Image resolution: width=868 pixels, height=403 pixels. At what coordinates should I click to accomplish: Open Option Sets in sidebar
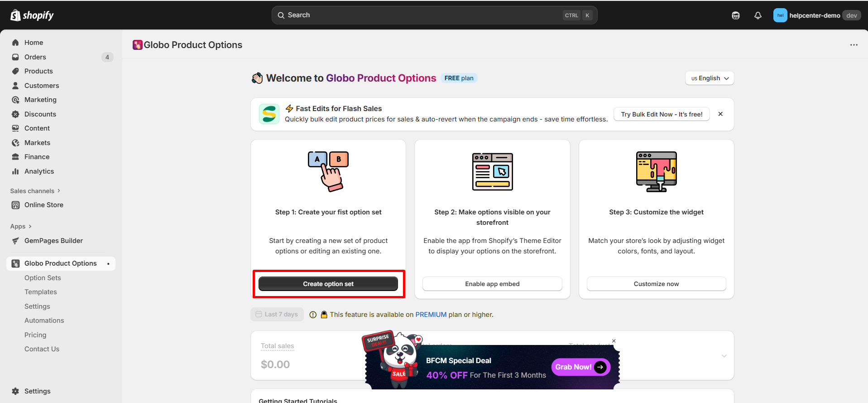(43, 278)
